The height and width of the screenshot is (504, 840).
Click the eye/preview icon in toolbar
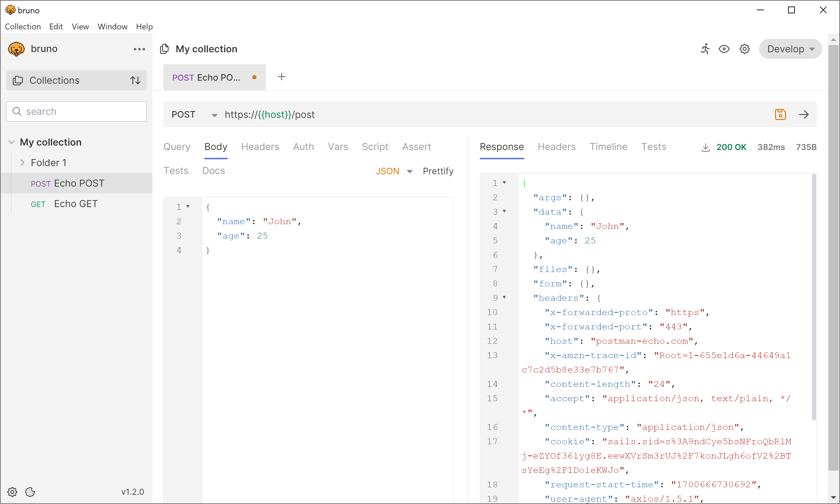(x=723, y=49)
